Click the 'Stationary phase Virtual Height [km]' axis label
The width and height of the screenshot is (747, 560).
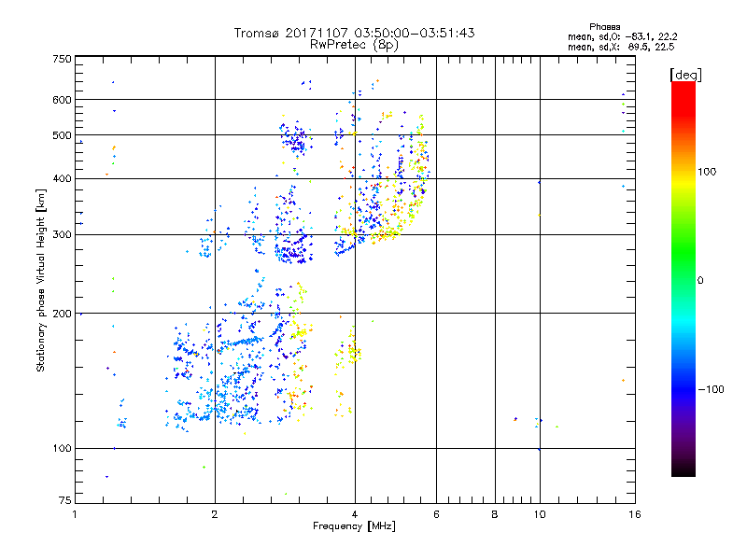[x=41, y=280]
